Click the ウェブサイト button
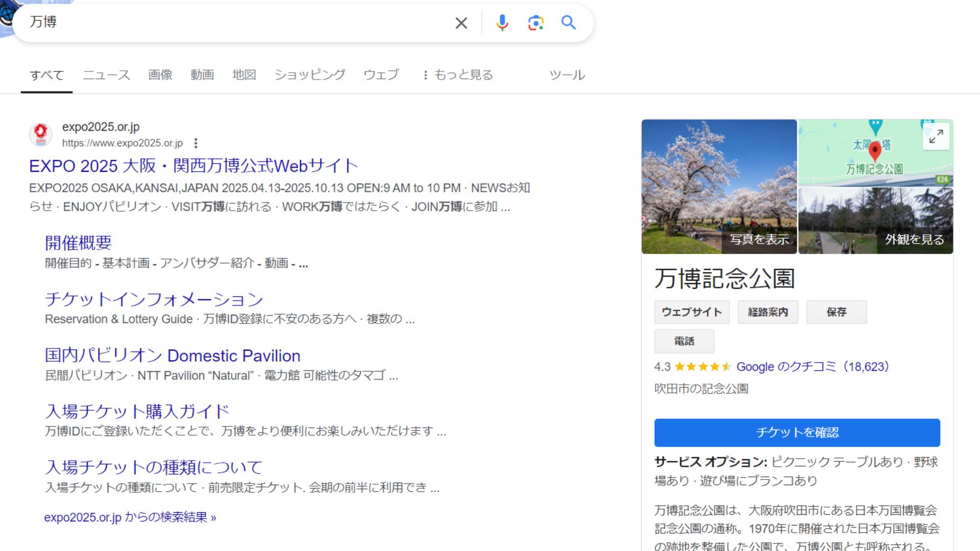Viewport: 980px width, 551px height. click(692, 312)
